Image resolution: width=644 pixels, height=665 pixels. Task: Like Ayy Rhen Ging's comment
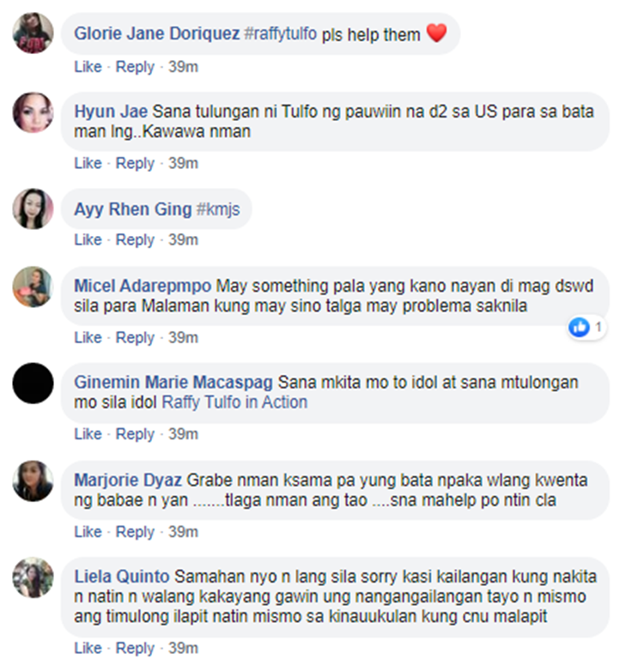[88, 239]
